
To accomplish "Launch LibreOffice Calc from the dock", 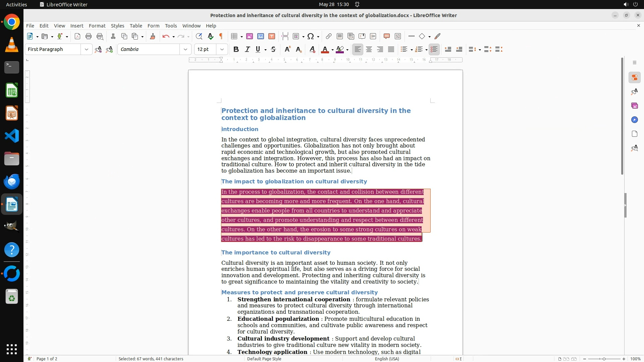I will [x=12, y=90].
